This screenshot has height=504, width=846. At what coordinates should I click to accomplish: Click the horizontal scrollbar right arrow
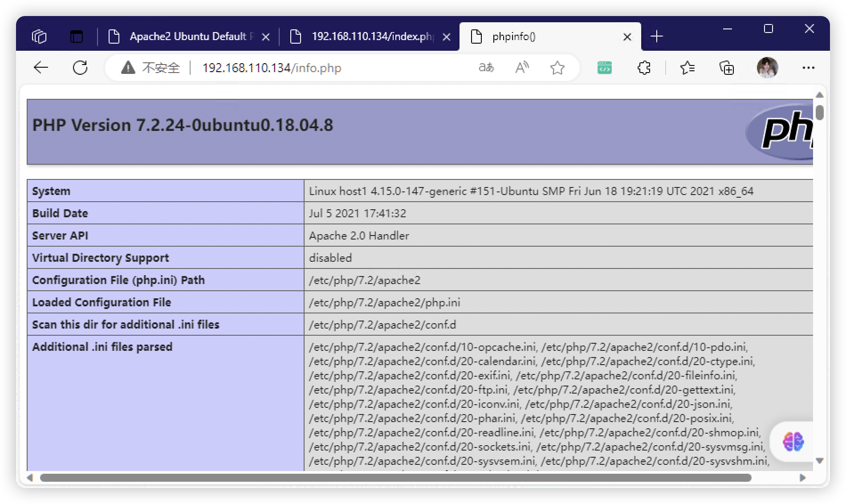802,478
